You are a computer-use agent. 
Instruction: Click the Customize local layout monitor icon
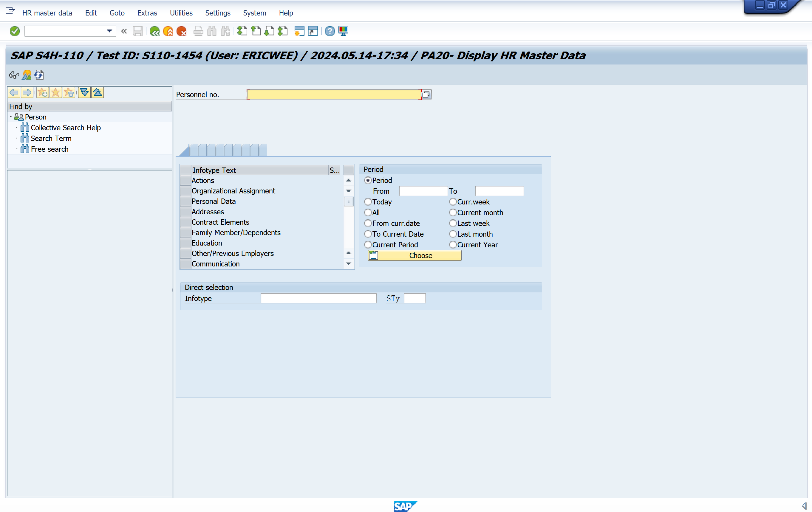(343, 31)
